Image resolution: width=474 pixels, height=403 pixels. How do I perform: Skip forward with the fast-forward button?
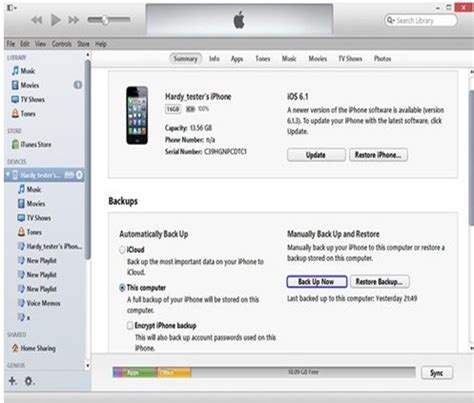74,20
